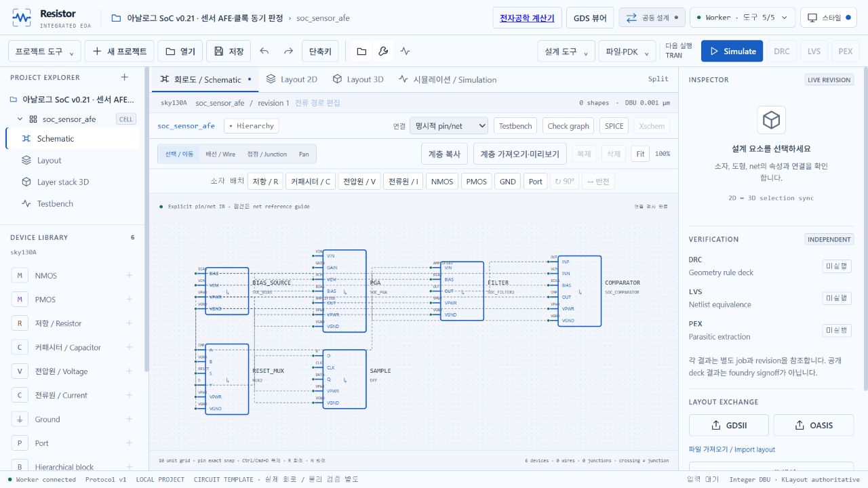This screenshot has height=488, width=868.
Task: Switch to Layout 2D tab
Action: pos(291,79)
